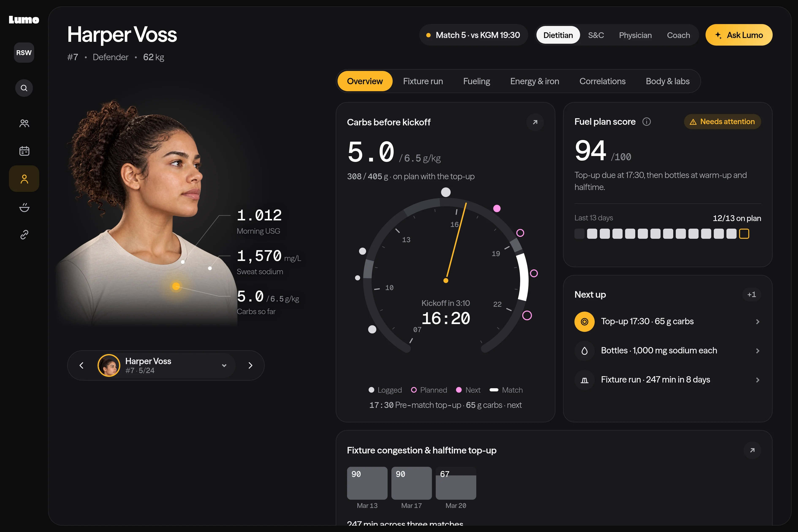Open the Energy & iron tab

pyautogui.click(x=534, y=81)
